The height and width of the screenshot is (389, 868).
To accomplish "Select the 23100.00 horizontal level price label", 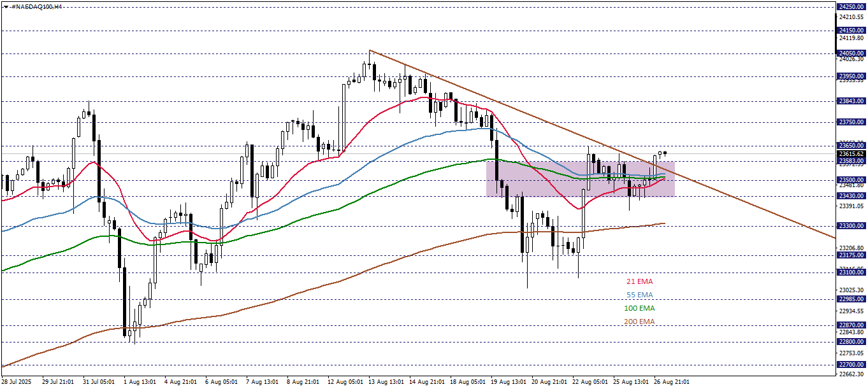I will 851,272.
